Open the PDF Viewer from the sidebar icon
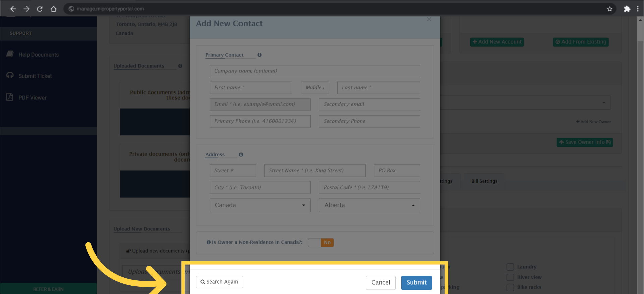The image size is (644, 294). [x=10, y=97]
